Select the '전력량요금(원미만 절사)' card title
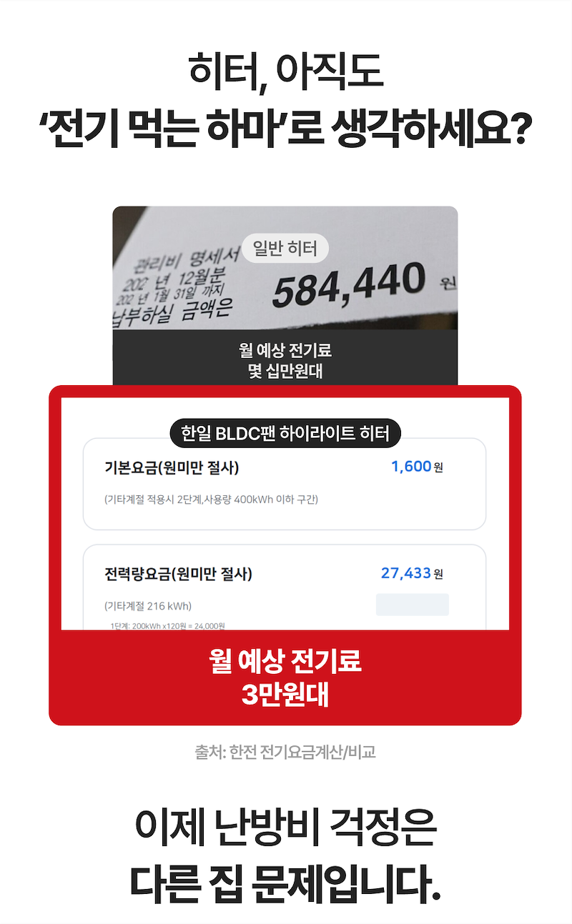This screenshot has height=924, width=572. (178, 574)
